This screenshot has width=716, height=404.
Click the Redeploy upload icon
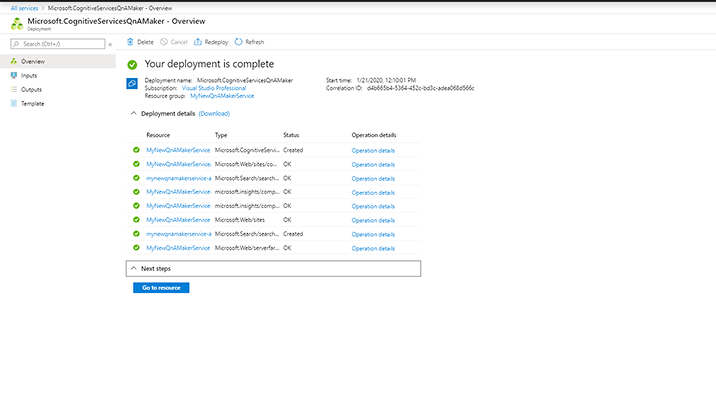pos(198,42)
